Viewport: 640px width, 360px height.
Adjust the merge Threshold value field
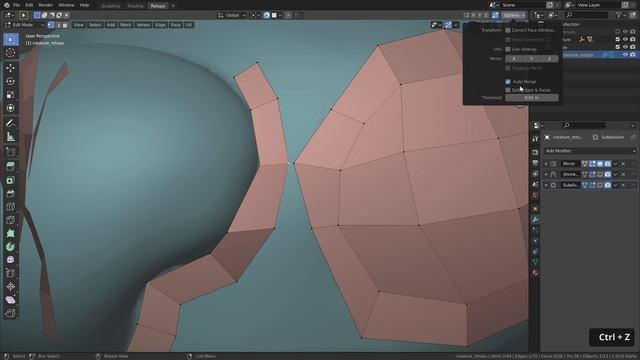point(531,98)
